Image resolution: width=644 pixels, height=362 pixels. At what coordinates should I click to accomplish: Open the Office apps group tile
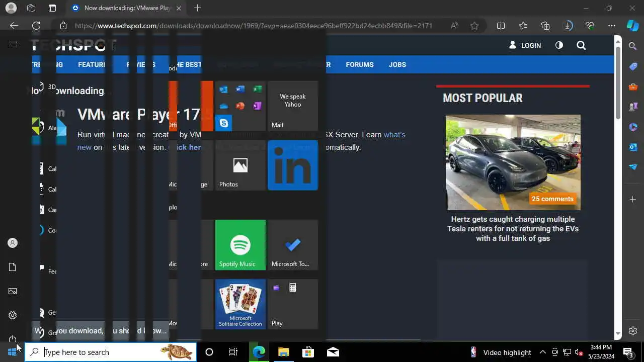click(x=240, y=106)
